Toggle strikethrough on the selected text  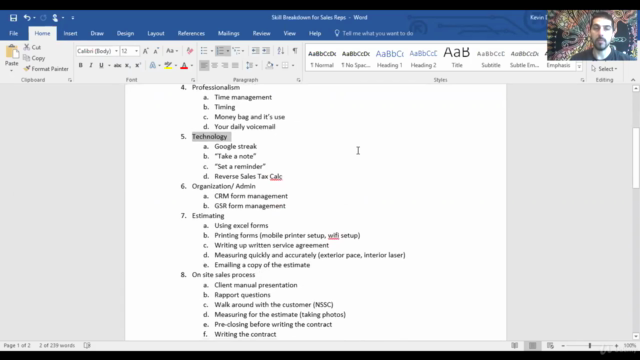point(117,65)
